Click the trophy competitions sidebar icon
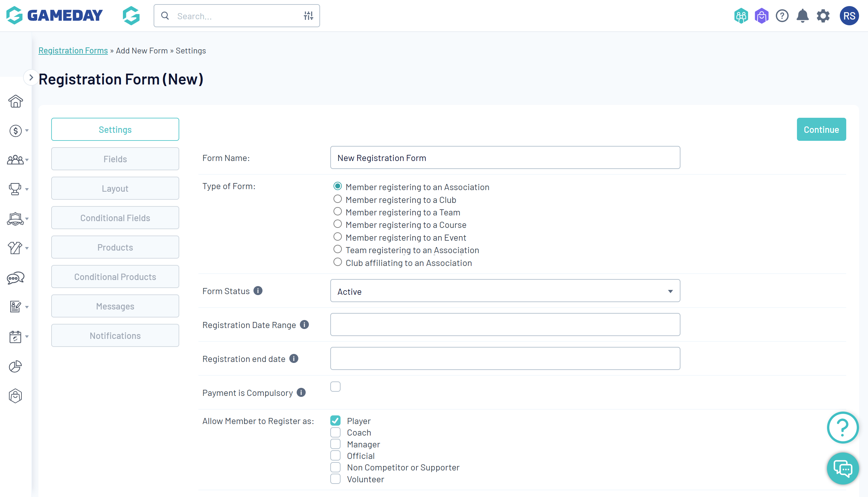Screen dimensions: 868x497 pyautogui.click(x=15, y=189)
